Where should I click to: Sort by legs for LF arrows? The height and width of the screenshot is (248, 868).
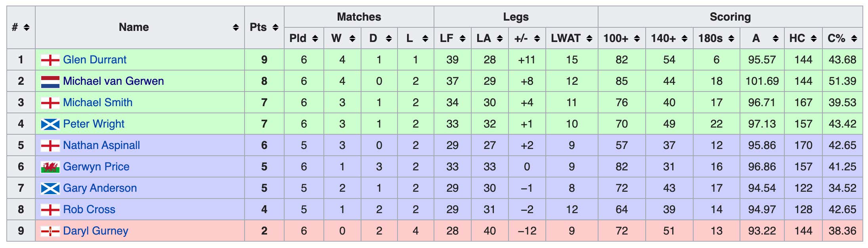463,38
